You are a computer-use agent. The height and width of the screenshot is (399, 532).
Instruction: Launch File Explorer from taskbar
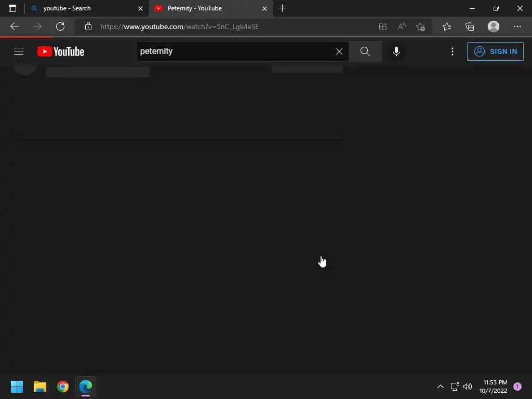[x=39, y=387]
